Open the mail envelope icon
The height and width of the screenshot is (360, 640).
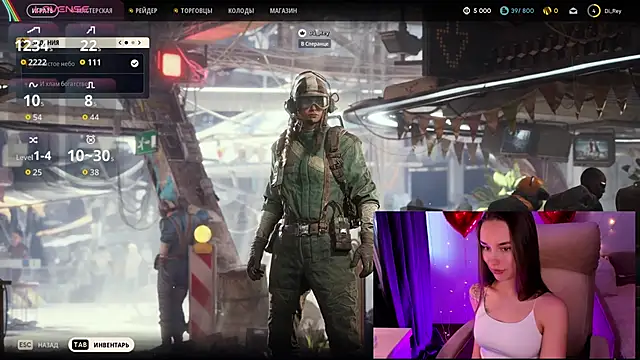pos(573,11)
